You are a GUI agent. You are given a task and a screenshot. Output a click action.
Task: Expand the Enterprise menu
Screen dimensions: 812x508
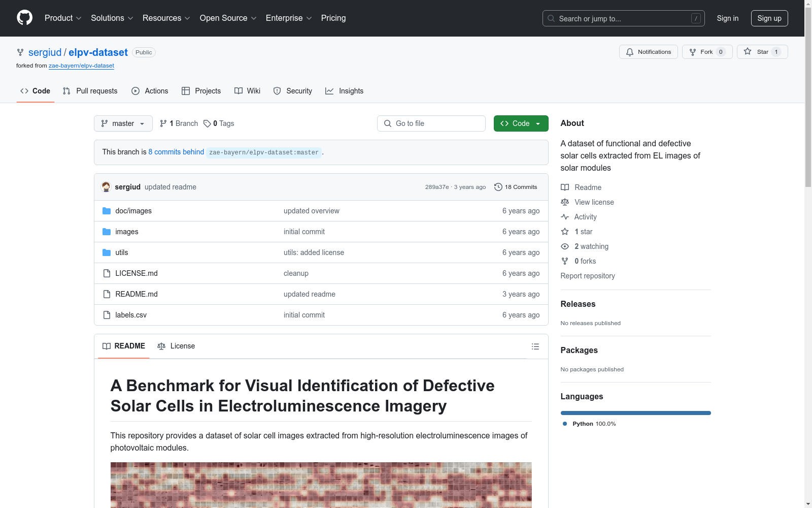(289, 18)
